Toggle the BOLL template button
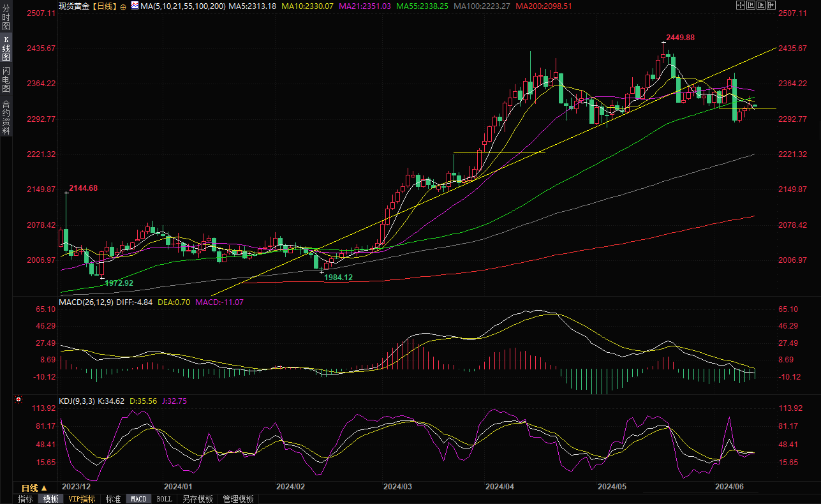Viewport: 821px width, 504px height. click(x=164, y=499)
